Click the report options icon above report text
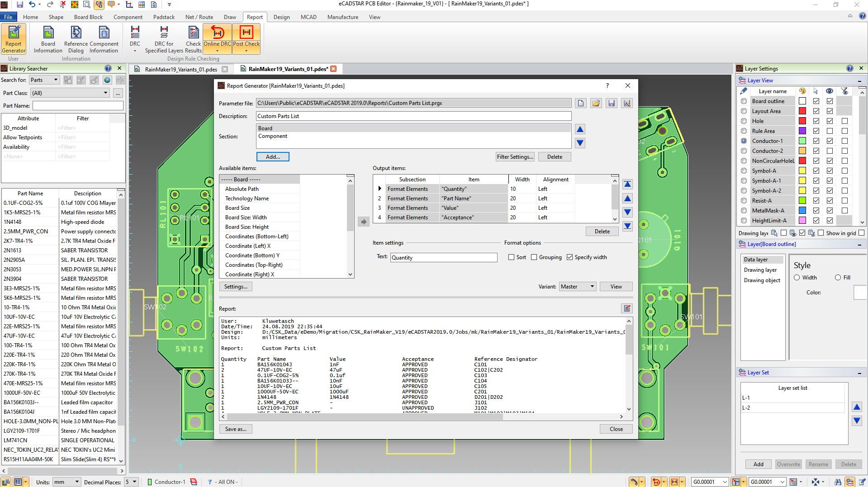Image resolution: width=868 pixels, height=487 pixels. pyautogui.click(x=627, y=308)
